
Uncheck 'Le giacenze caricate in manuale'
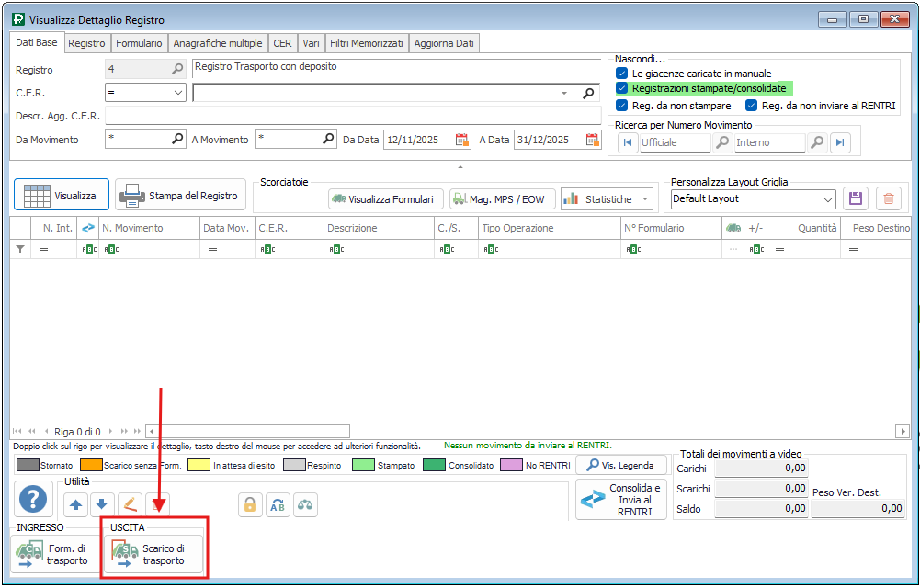tap(622, 73)
